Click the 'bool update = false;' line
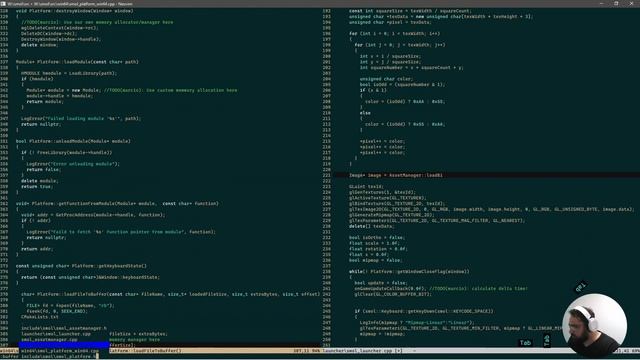This screenshot has width=640, height=360. 381,283
